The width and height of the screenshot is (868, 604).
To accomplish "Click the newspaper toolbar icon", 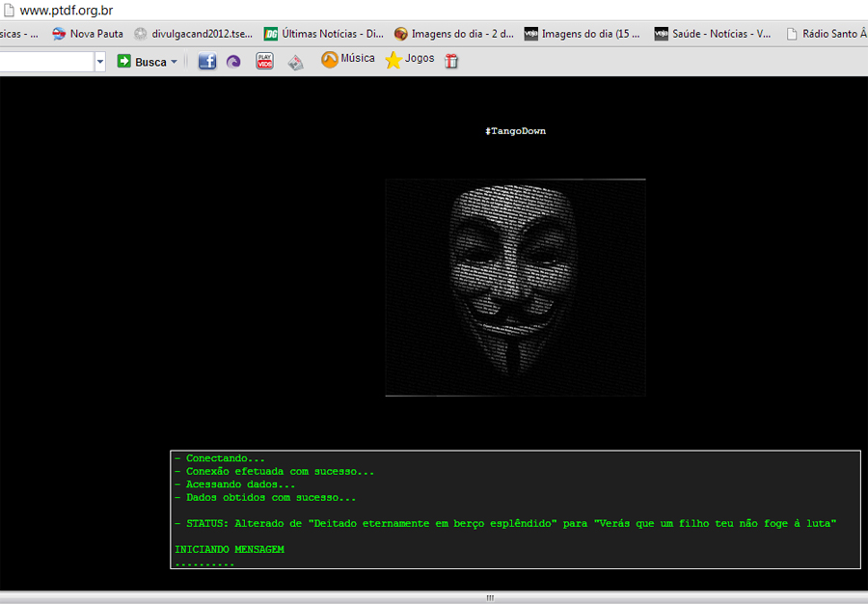I will point(296,63).
